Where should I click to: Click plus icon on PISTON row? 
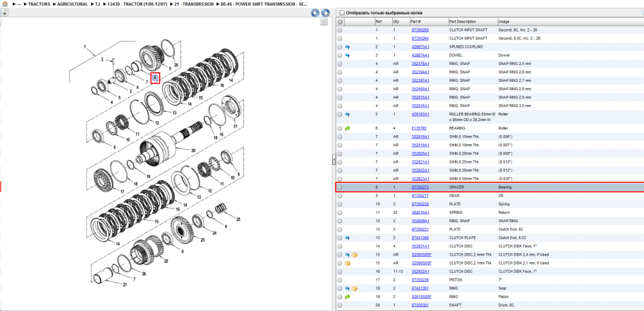point(340,280)
